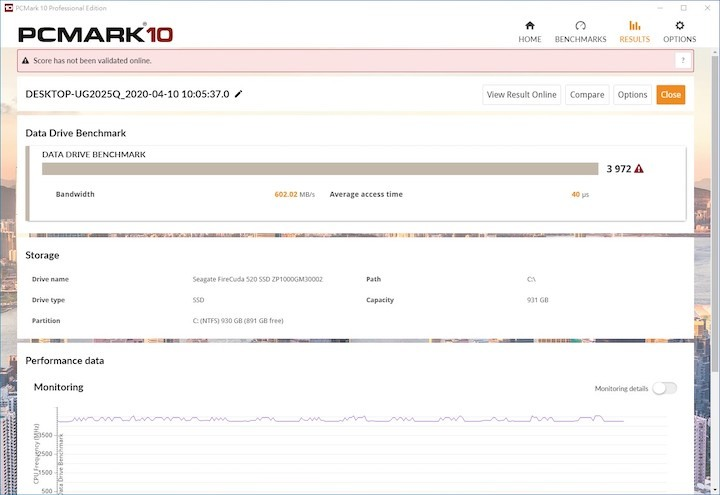The width and height of the screenshot is (720, 495).
Task: Close the result with orange Close button
Action: pyautogui.click(x=670, y=95)
